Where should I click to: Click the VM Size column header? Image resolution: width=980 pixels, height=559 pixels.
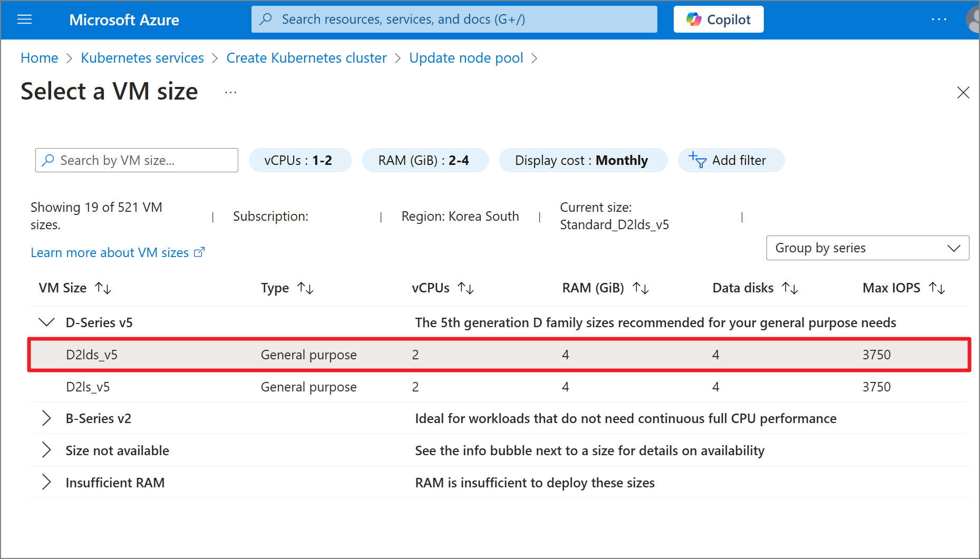(63, 288)
